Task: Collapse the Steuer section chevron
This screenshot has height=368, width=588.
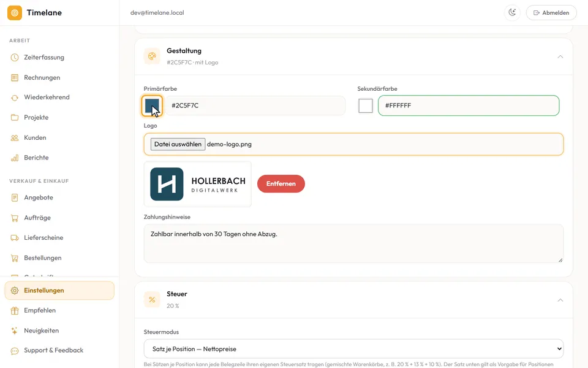Action: tap(560, 300)
